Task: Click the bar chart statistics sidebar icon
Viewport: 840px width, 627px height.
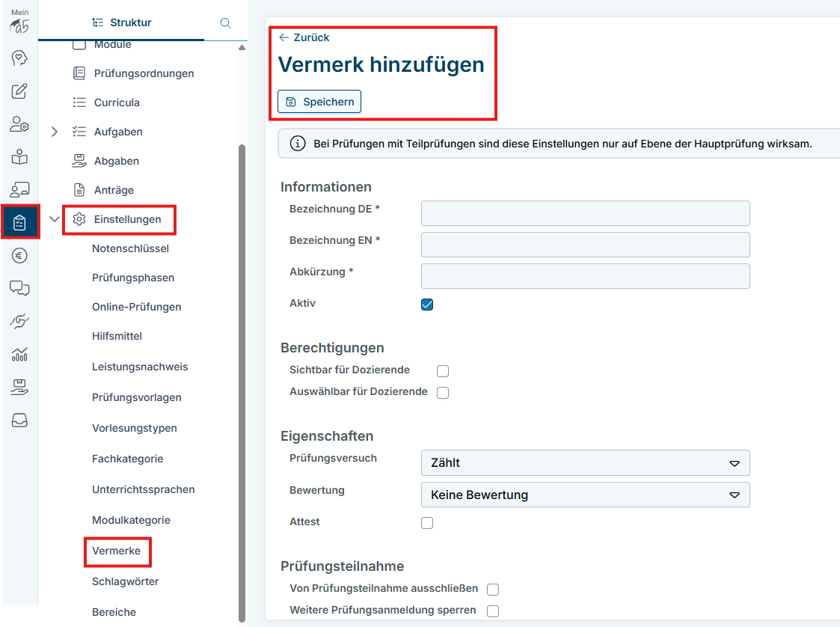Action: tap(19, 354)
